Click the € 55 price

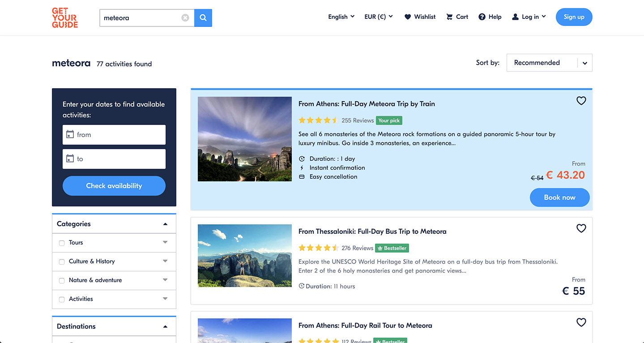pos(574,291)
